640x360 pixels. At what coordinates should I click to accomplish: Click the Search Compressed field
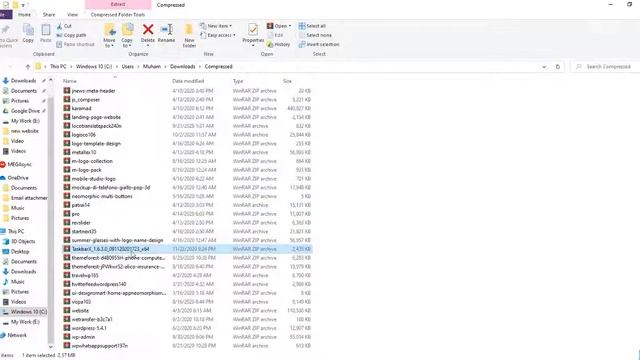(604, 67)
